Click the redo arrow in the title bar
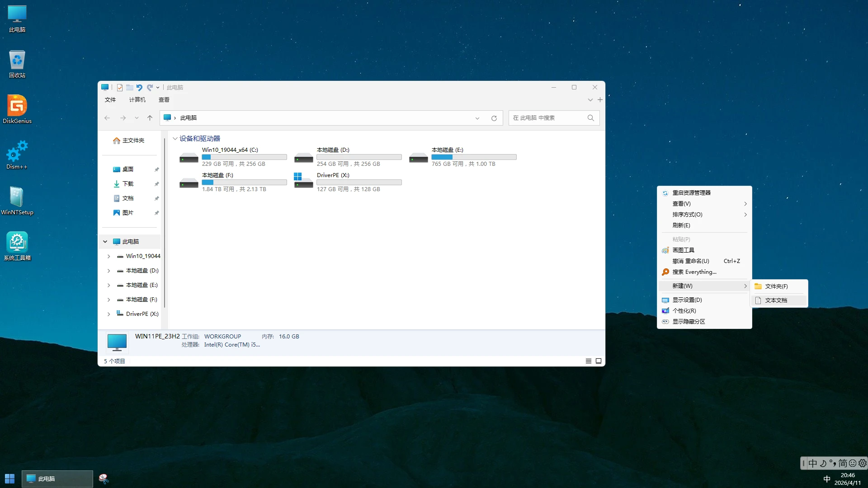The height and width of the screenshot is (488, 868). click(149, 88)
